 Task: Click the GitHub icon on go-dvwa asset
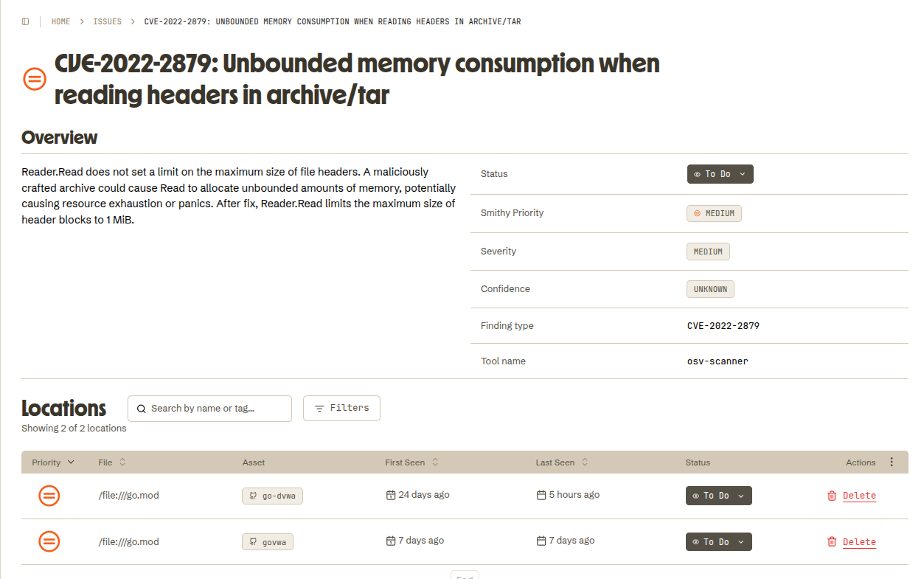coord(253,496)
